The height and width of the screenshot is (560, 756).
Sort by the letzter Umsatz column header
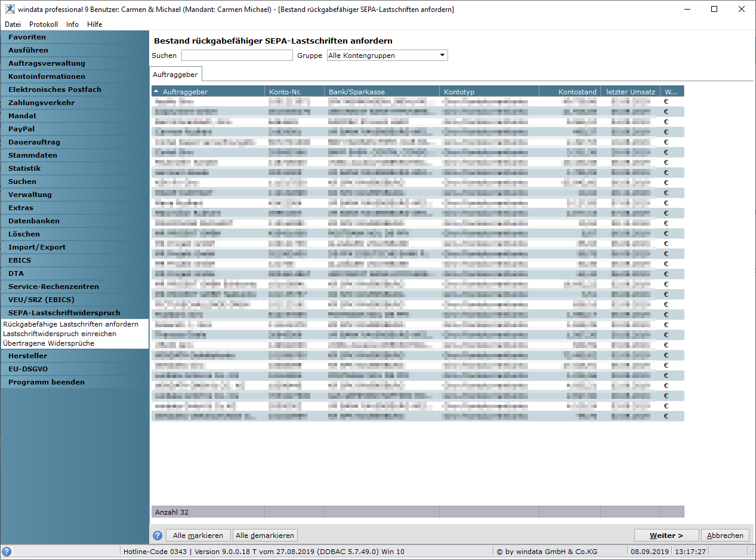[631, 92]
